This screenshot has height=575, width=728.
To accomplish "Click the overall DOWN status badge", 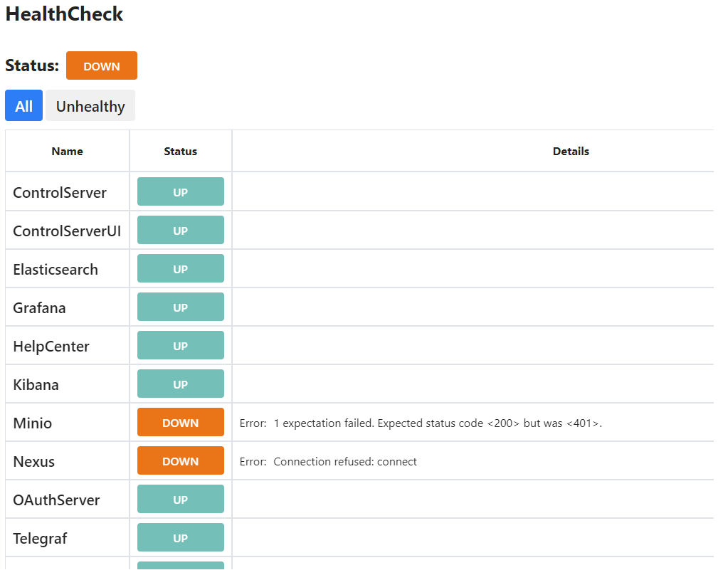I will click(x=102, y=65).
